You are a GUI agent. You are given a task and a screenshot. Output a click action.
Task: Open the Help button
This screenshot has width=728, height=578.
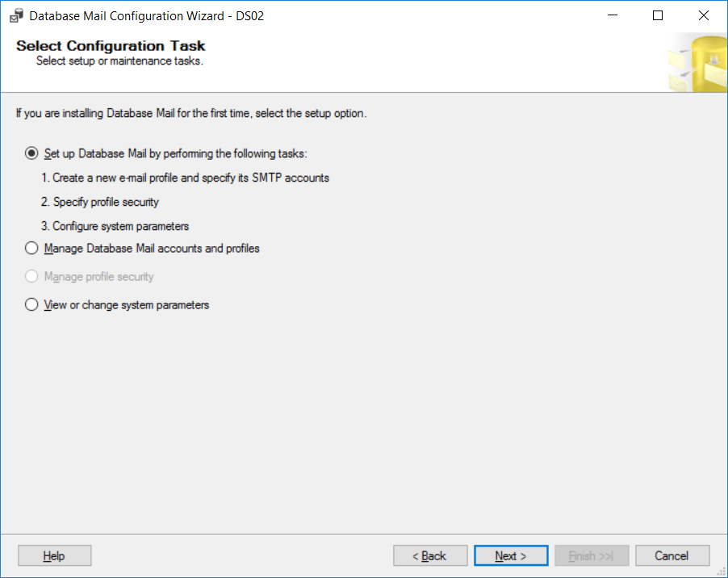(54, 555)
